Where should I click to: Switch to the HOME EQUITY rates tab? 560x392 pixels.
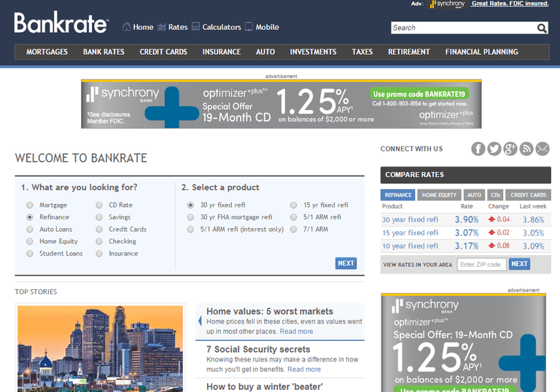[x=439, y=195]
